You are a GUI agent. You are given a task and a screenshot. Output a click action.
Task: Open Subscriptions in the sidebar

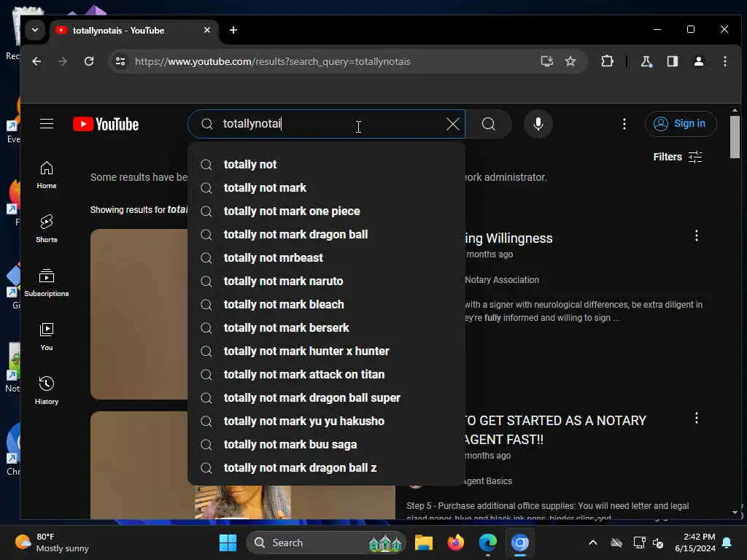47,283
